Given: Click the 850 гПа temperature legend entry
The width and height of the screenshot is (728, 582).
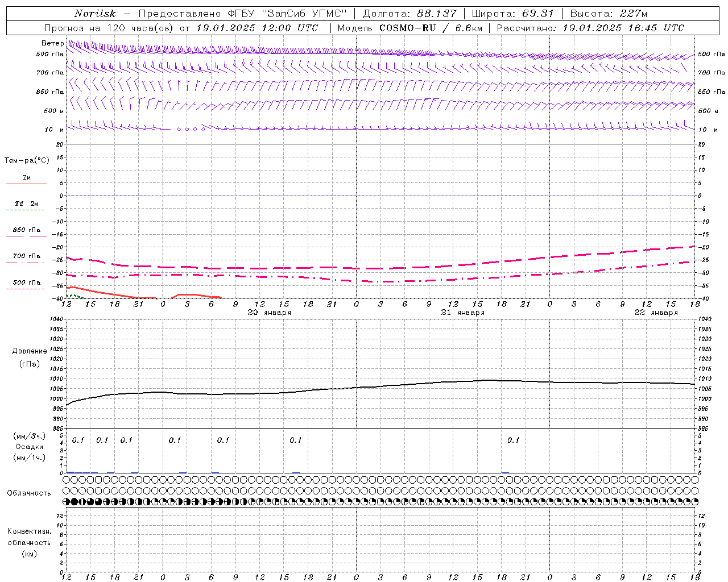Looking at the screenshot, I should [x=26, y=230].
